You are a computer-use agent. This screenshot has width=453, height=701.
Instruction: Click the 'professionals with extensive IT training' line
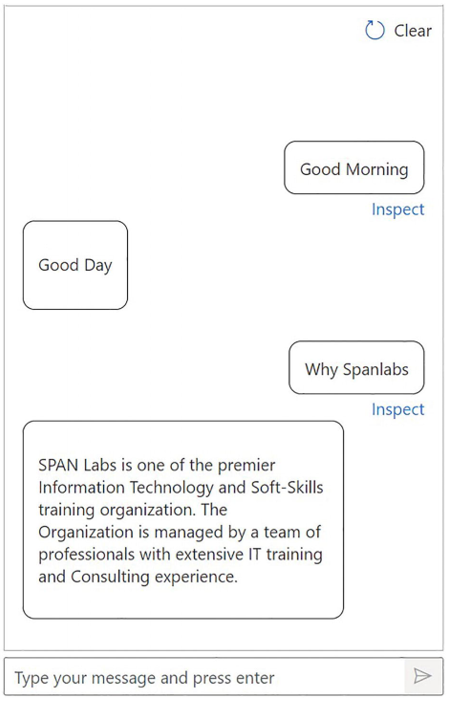click(180, 554)
